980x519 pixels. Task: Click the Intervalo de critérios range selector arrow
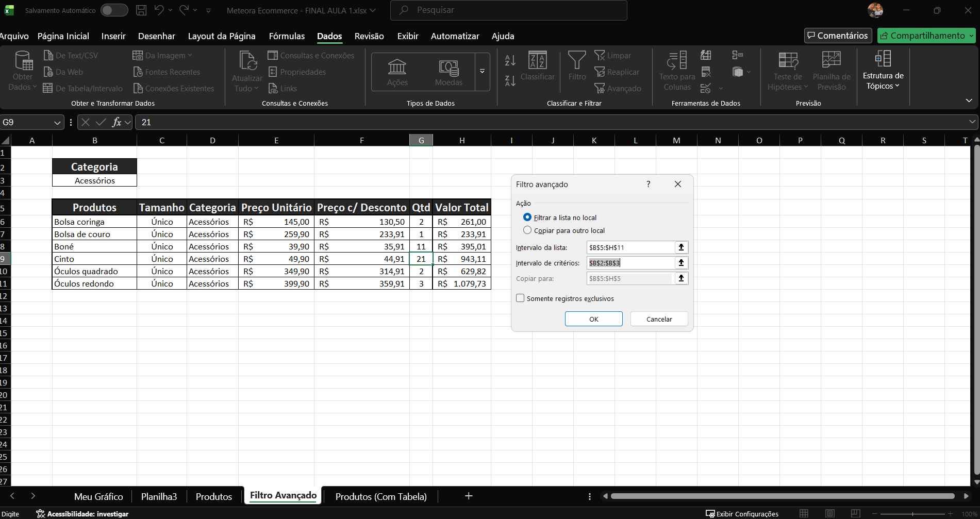[x=681, y=263]
